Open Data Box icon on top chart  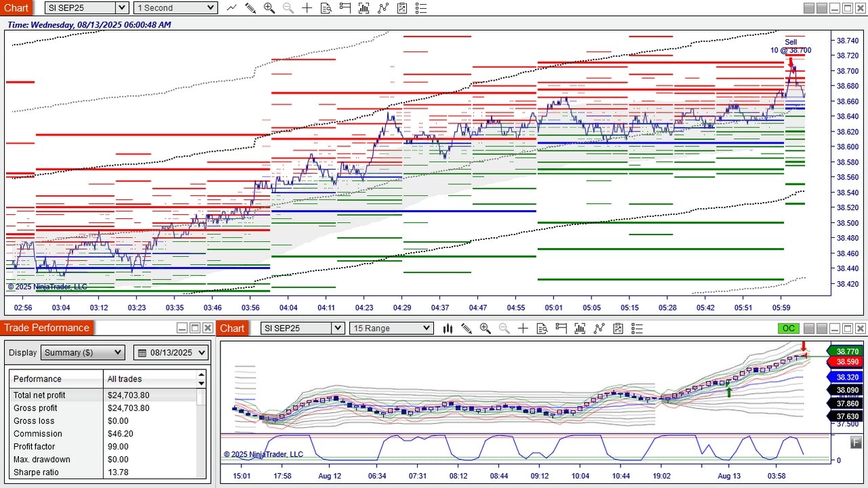pos(326,8)
